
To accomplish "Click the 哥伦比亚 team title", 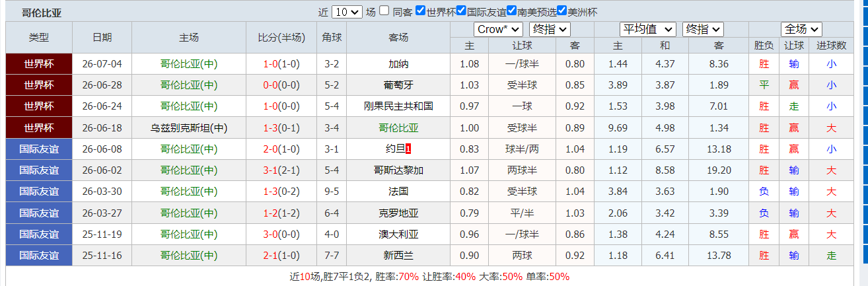I will point(41,13).
